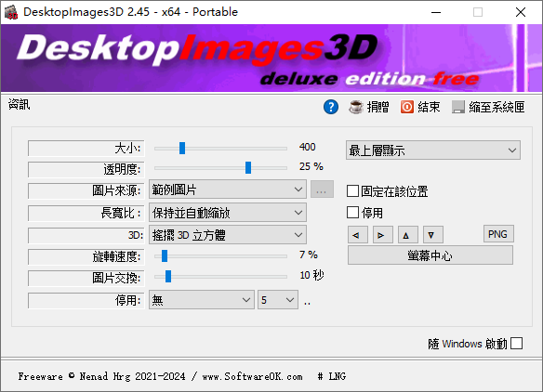
Task: Close the DesktopImages3D window
Action: click(x=521, y=12)
